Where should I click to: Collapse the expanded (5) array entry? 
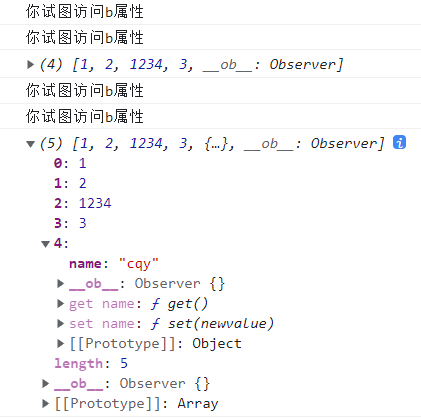tap(30, 144)
